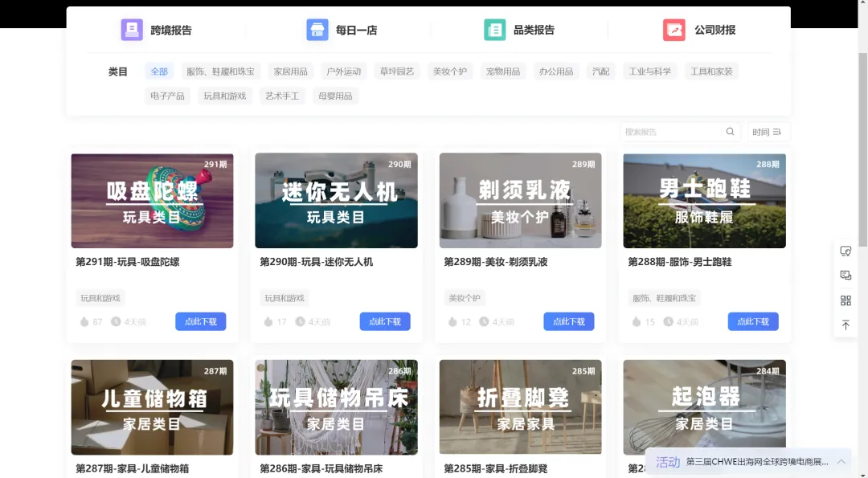Click the flame icon on 第288期 card
Screen dimensions: 868x478
coord(637,321)
